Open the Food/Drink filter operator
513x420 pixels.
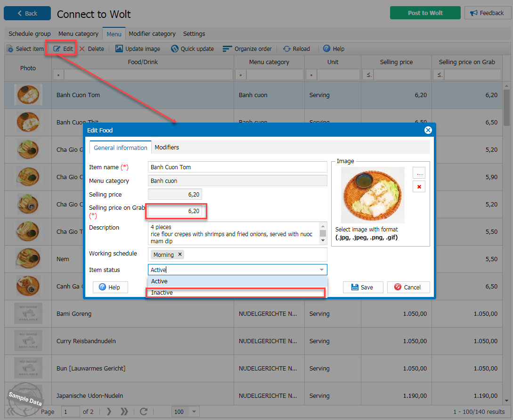[58, 75]
